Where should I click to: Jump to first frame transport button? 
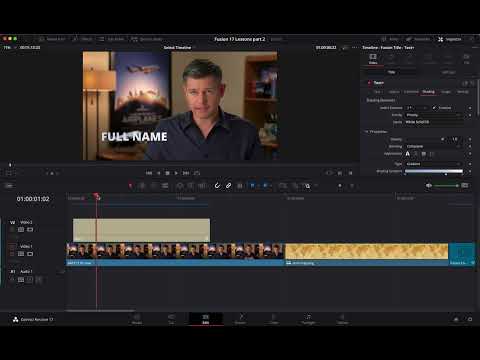click(x=149, y=173)
